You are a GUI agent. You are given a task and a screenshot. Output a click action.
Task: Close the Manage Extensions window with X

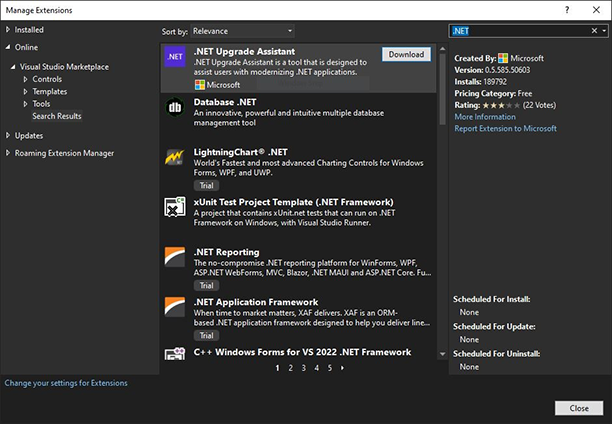click(596, 10)
